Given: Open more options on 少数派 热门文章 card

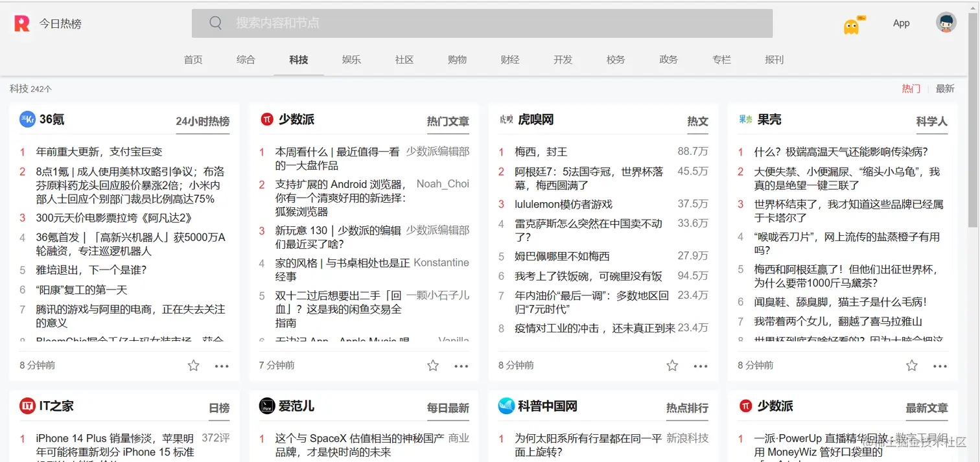Looking at the screenshot, I should 461,366.
